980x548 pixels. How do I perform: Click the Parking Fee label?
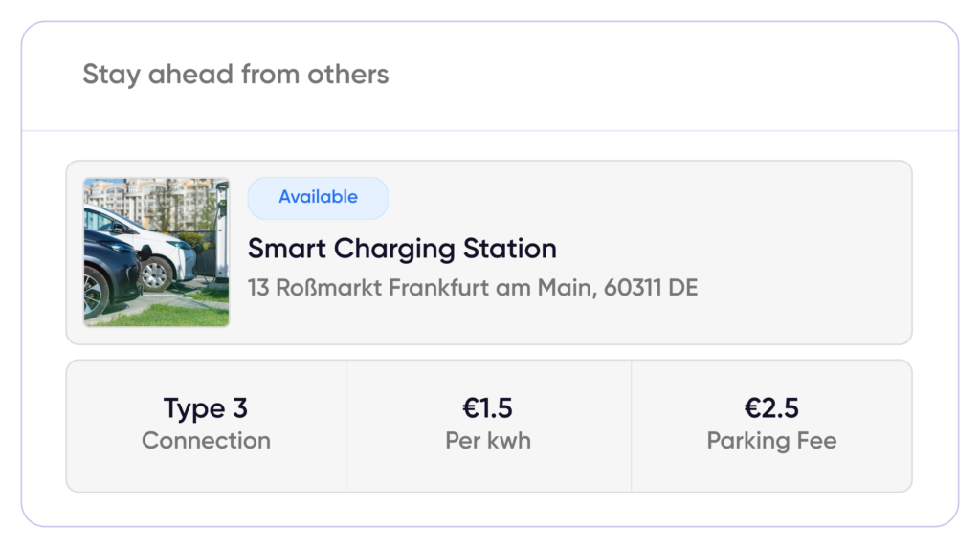[x=771, y=441]
